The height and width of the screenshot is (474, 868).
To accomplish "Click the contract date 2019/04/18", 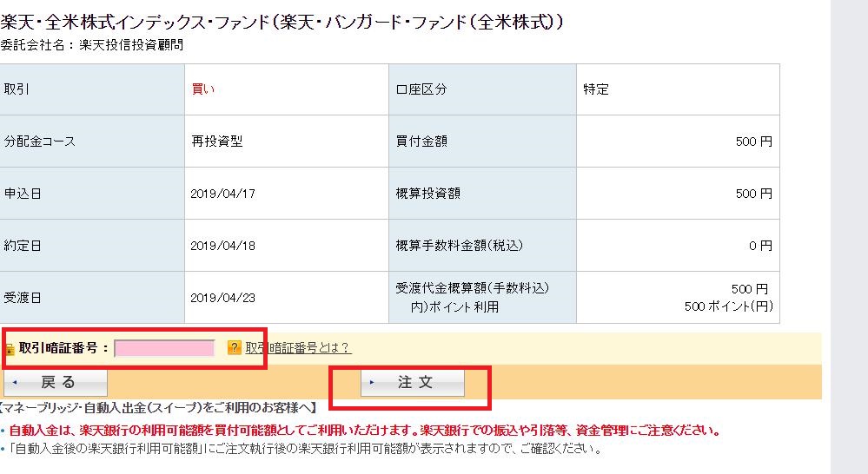I will pos(223,246).
